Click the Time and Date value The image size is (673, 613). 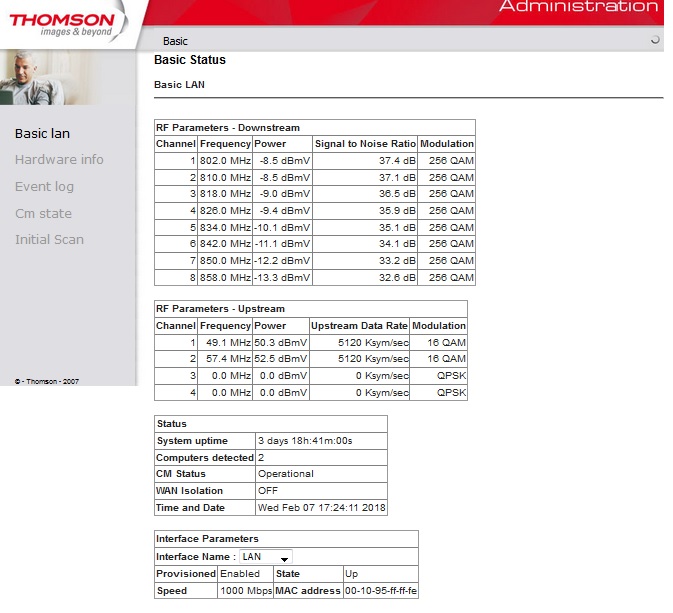[x=321, y=508]
